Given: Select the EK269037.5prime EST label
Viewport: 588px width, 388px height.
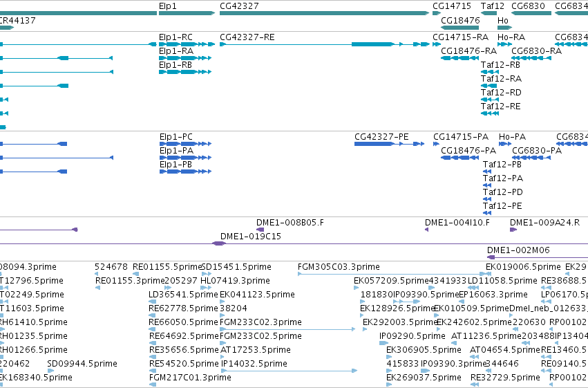Looking at the screenshot, I should click(424, 378).
